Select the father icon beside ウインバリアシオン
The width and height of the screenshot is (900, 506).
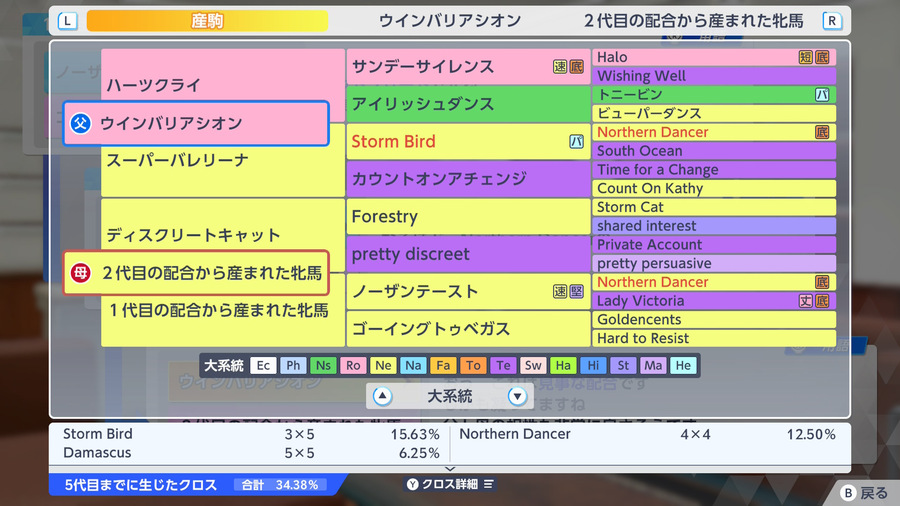tap(80, 123)
